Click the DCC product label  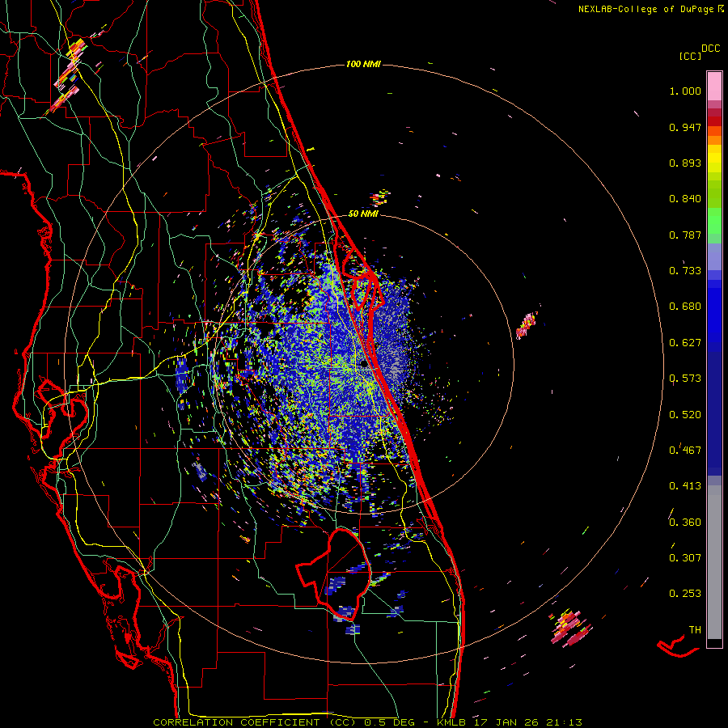click(x=710, y=49)
